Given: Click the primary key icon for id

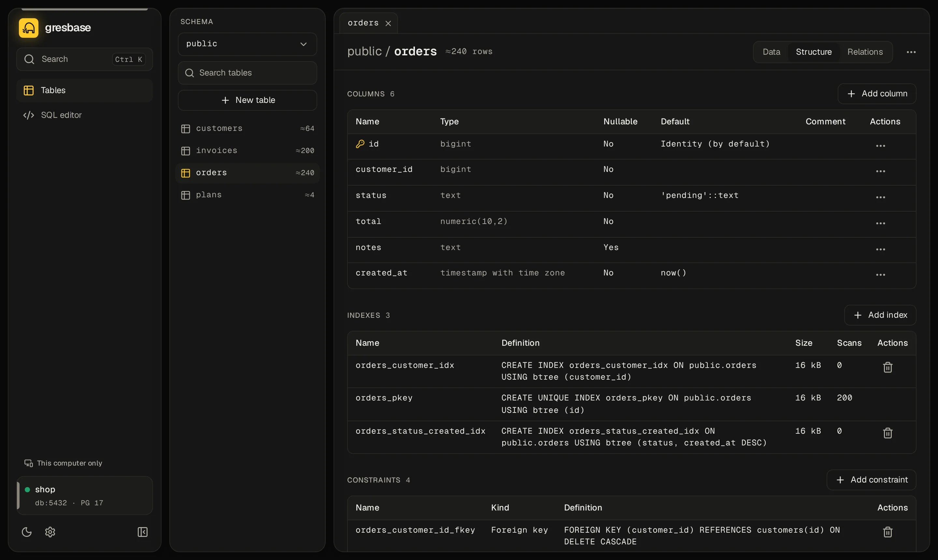Looking at the screenshot, I should 360,144.
